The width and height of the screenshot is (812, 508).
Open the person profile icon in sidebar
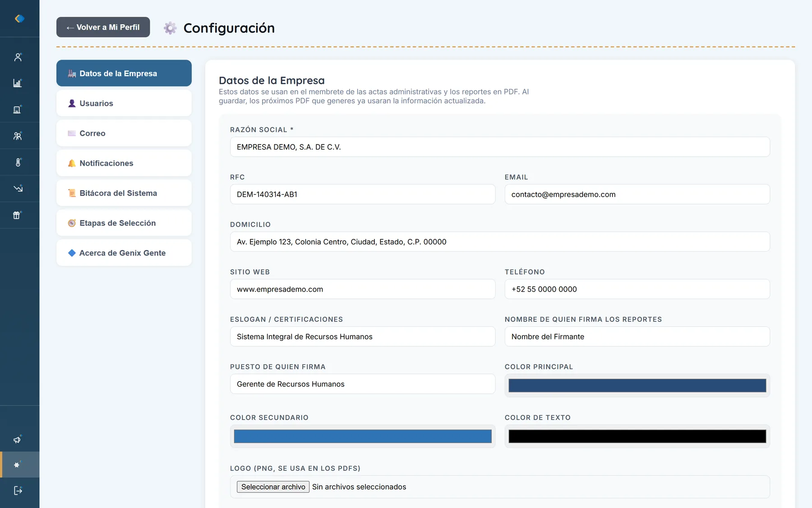[18, 57]
